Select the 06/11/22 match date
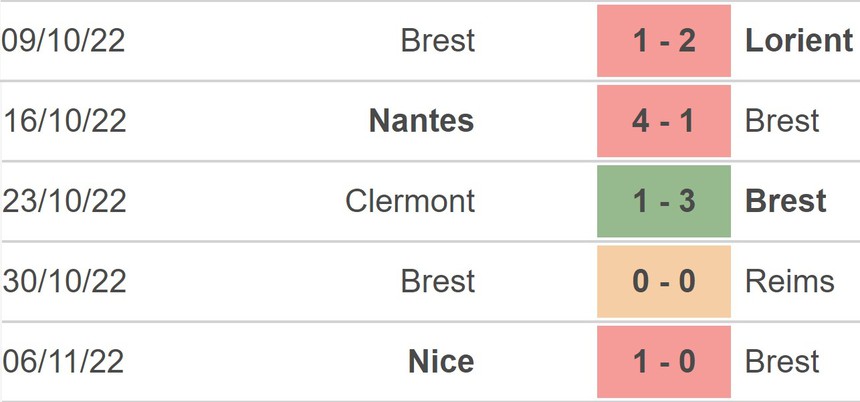The width and height of the screenshot is (860, 402). tap(63, 361)
